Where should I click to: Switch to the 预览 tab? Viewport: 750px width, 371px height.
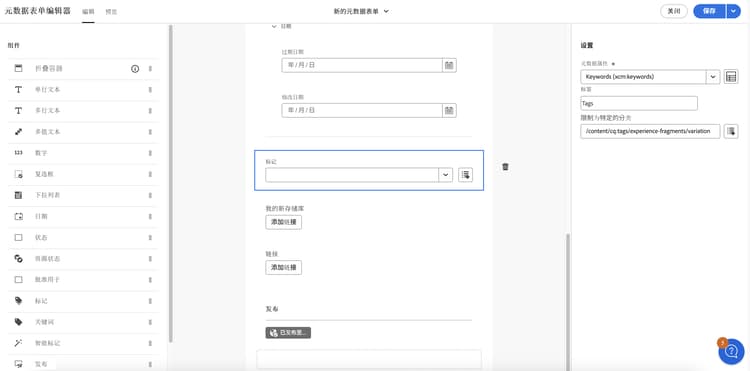click(111, 11)
